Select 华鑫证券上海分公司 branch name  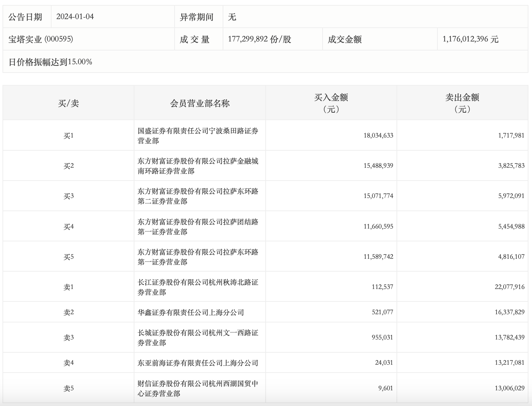tap(191, 312)
